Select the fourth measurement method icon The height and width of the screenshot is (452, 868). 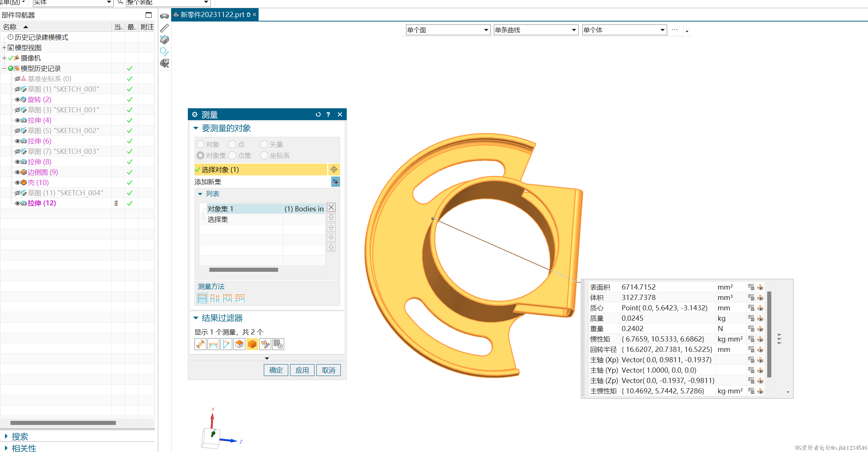240,298
